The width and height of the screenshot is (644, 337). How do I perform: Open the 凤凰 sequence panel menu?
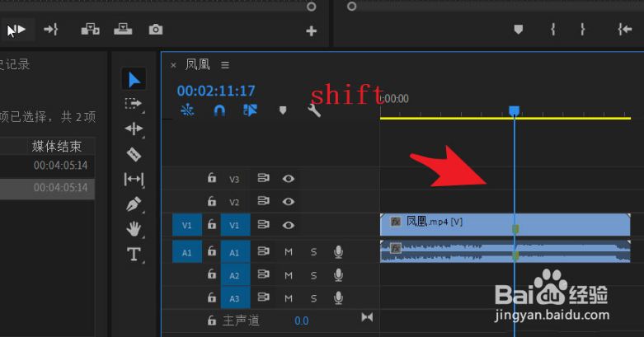tap(225, 65)
